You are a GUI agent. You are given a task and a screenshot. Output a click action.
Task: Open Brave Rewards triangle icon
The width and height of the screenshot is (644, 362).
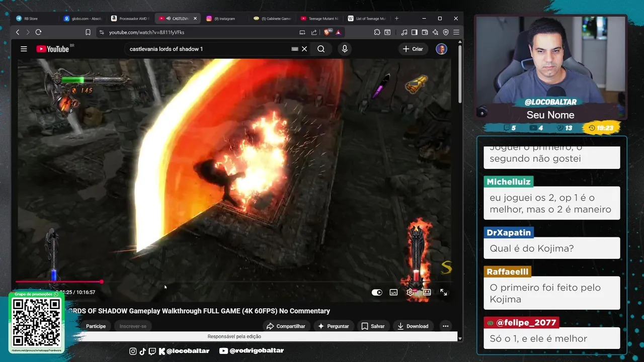point(338,32)
